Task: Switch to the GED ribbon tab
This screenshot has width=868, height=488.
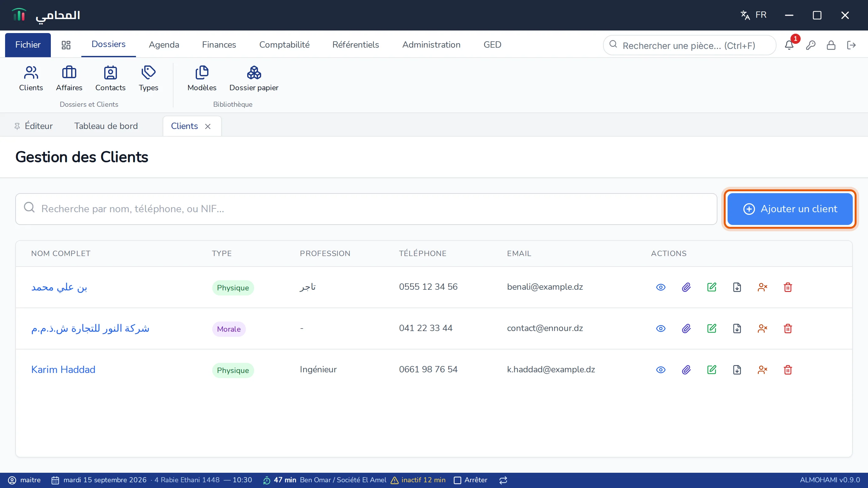Action: pyautogui.click(x=492, y=45)
